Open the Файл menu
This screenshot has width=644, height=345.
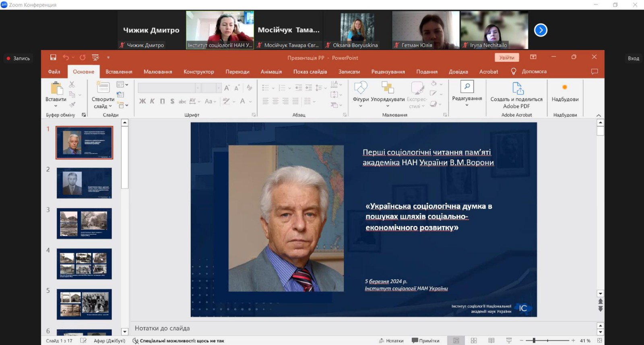coord(54,72)
